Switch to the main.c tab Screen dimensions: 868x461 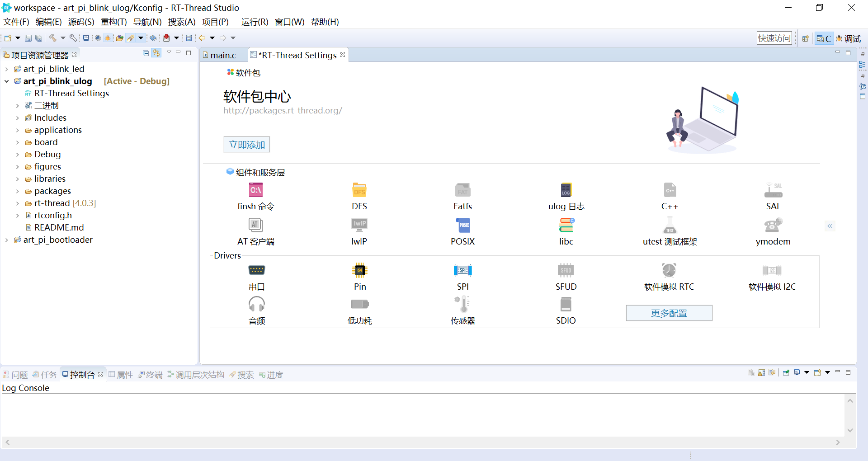click(222, 55)
